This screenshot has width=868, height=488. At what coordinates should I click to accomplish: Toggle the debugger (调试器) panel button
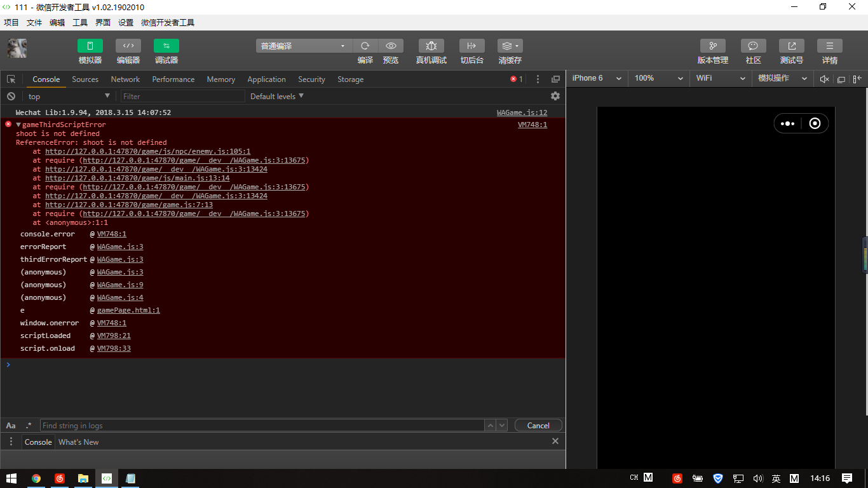pyautogui.click(x=166, y=46)
